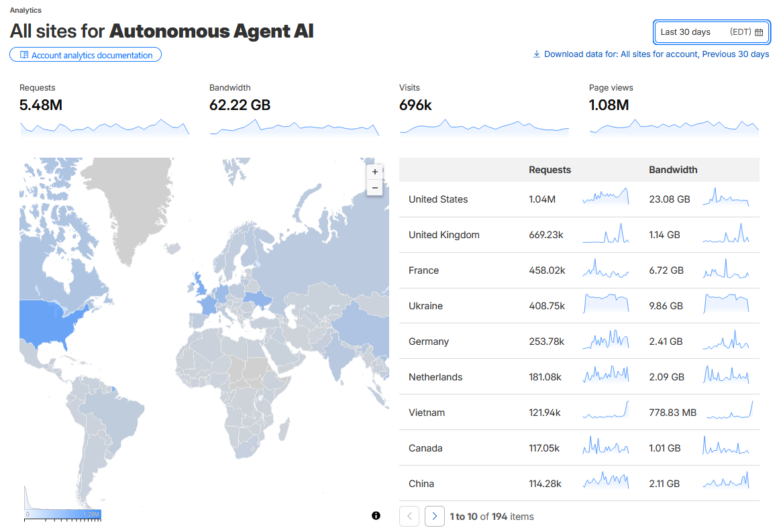Select the Visits 696k metric card
This screenshot has width=783, height=532.
click(484, 109)
